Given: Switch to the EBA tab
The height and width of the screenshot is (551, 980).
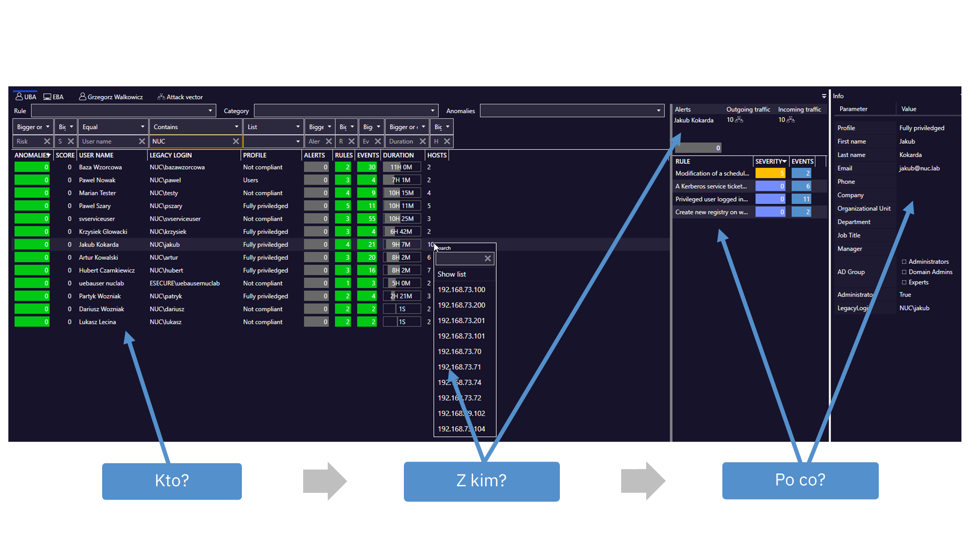Looking at the screenshot, I should point(53,97).
